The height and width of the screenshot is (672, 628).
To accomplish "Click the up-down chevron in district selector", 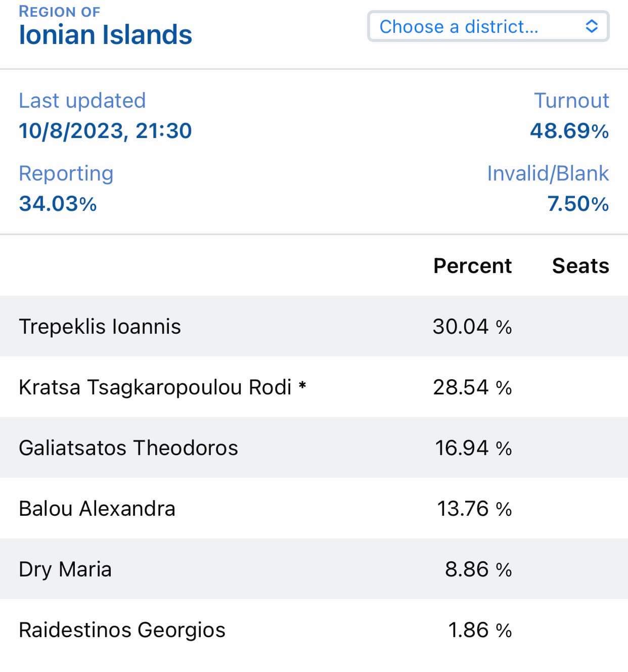I will 592,26.
